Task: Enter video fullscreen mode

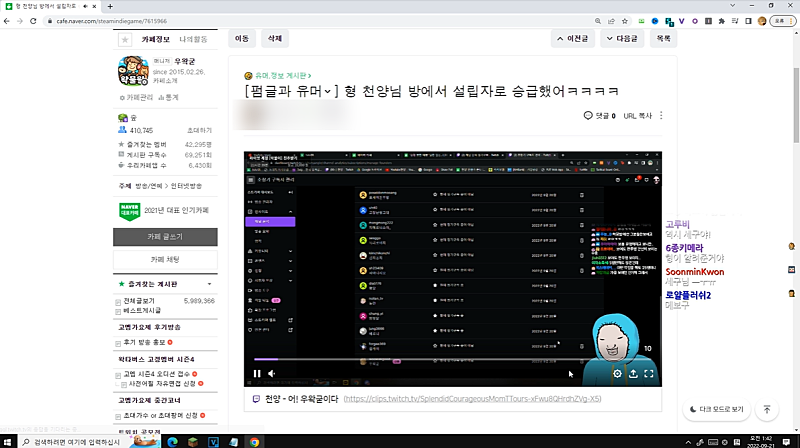Action: point(649,374)
